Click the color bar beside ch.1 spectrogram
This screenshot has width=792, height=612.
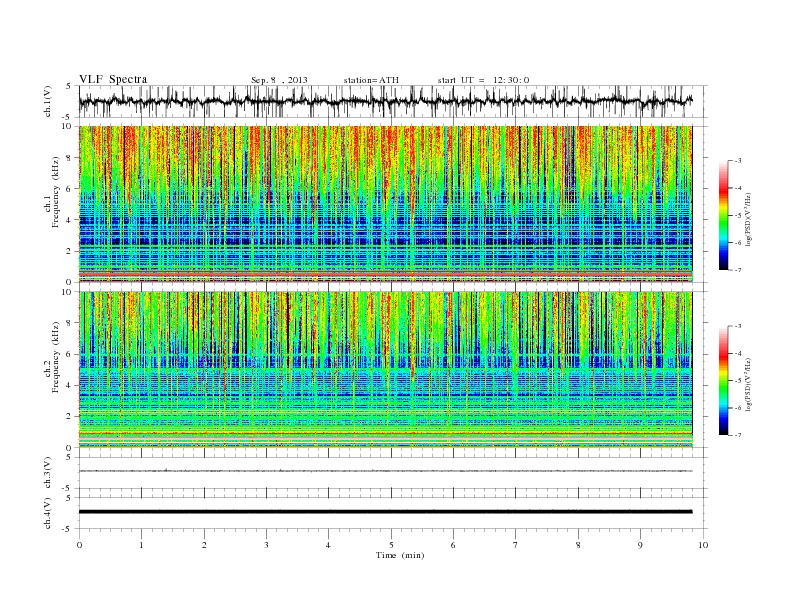click(x=723, y=216)
